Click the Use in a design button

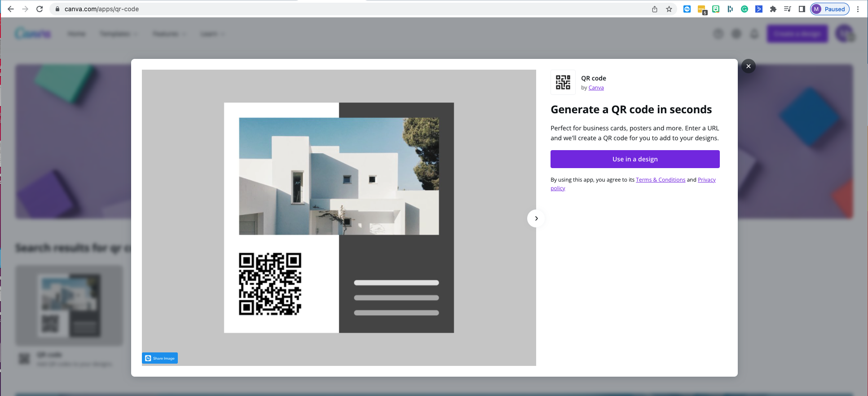click(x=635, y=159)
